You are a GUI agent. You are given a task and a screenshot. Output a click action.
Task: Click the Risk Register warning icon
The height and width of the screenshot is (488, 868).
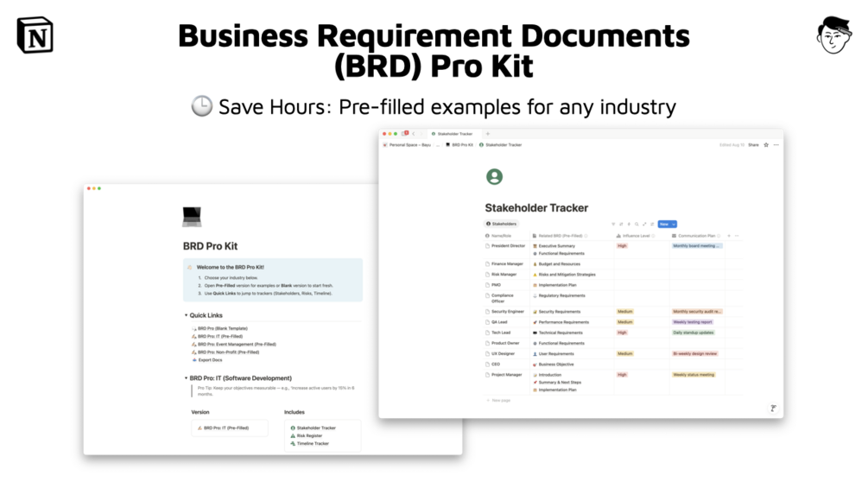[x=293, y=435]
